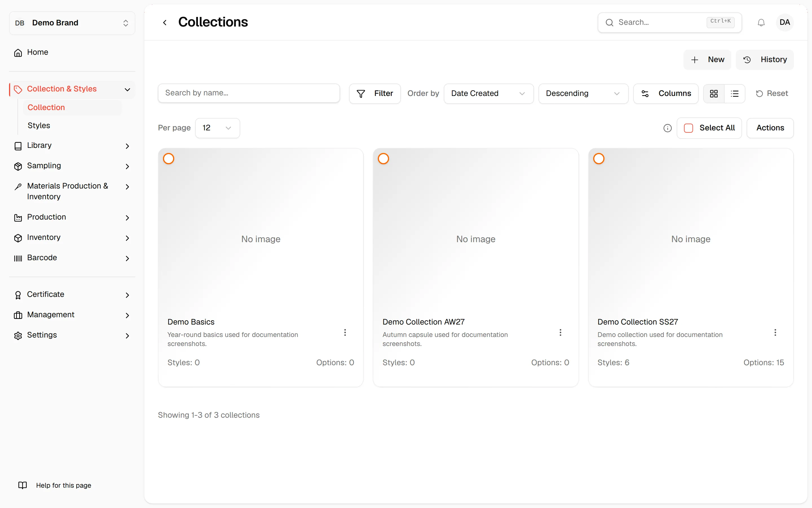Click the Barcode icon in sidebar
This screenshot has height=508, width=812.
click(18, 258)
